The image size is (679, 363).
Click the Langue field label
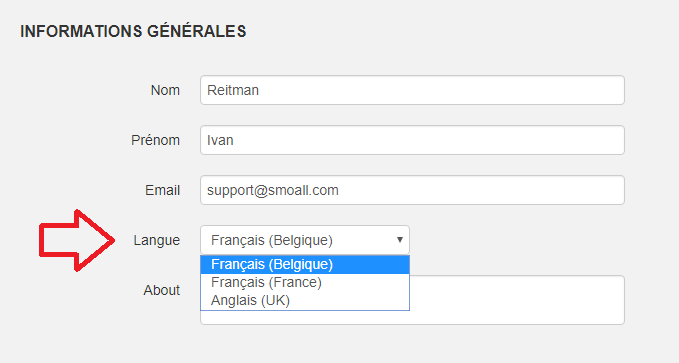point(156,240)
